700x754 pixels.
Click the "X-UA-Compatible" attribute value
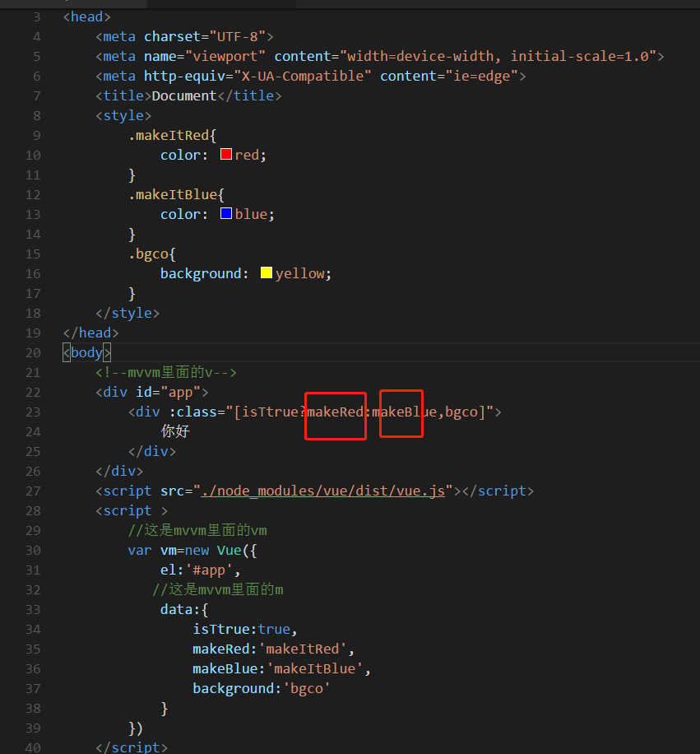pos(302,76)
